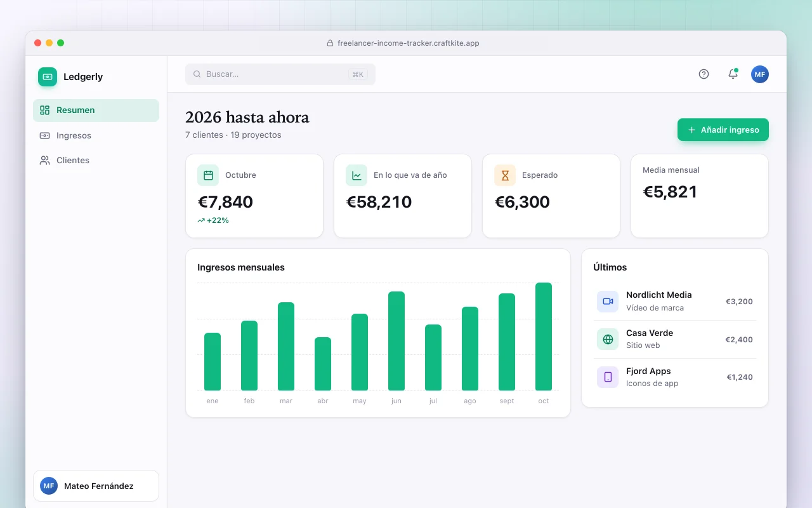Viewport: 812px width, 508px height.
Task: Click the lock icon in address bar
Action: [x=330, y=43]
